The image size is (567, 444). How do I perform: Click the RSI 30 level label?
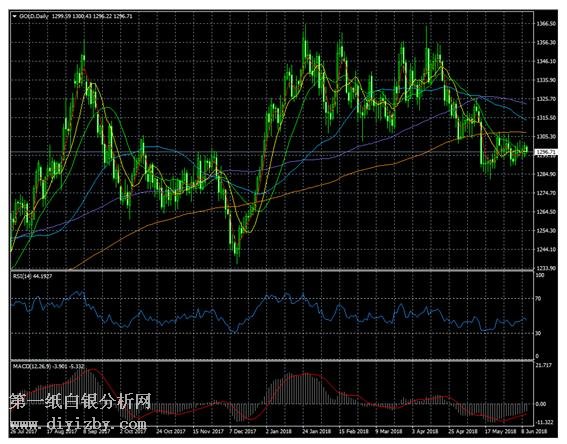538,333
